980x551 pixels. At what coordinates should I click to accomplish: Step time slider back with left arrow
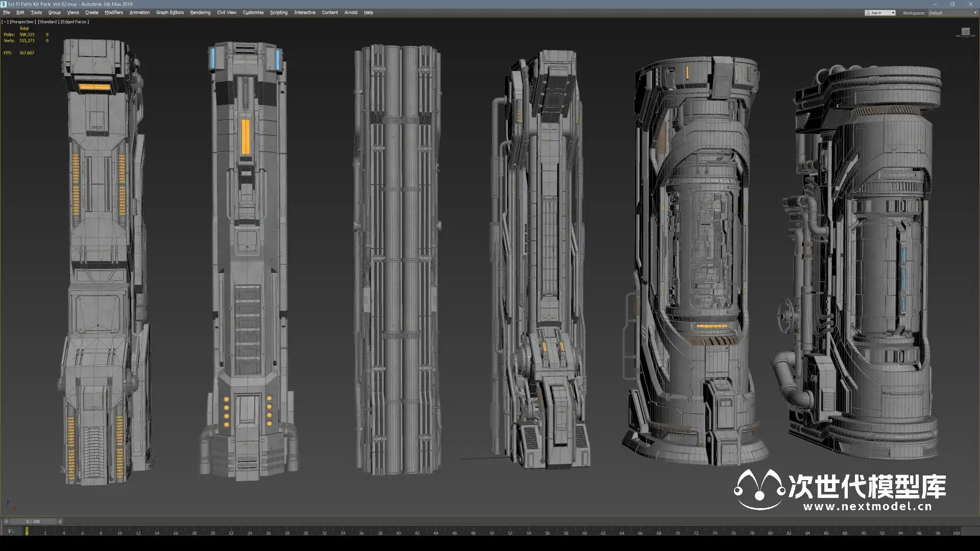click(x=6, y=521)
